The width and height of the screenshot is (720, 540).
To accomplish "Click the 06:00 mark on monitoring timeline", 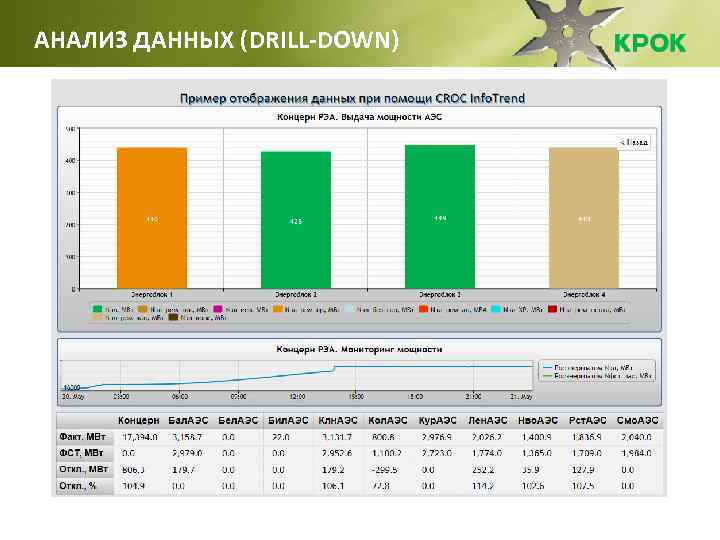I will click(x=180, y=396).
